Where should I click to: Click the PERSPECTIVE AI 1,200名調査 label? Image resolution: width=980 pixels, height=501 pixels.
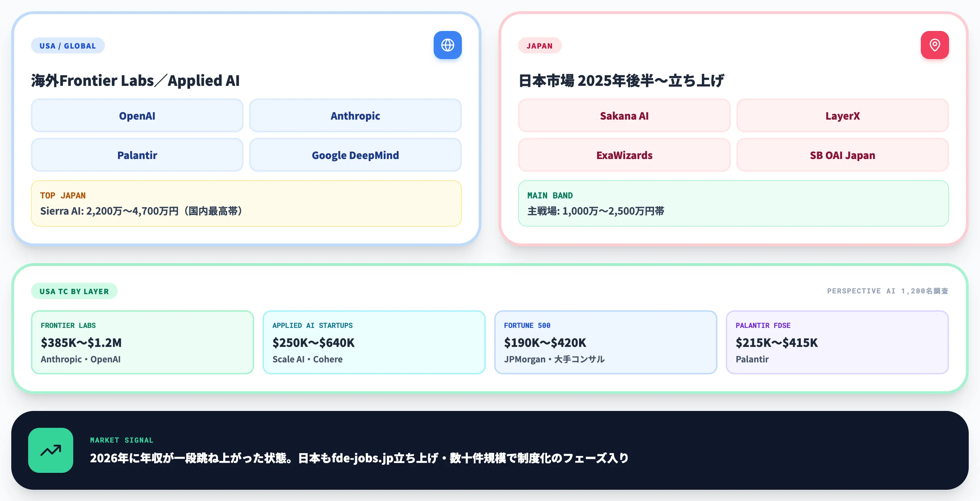pyautogui.click(x=887, y=291)
